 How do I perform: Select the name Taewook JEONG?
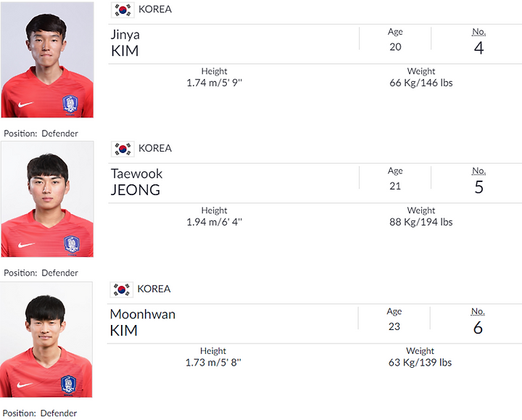pyautogui.click(x=136, y=182)
